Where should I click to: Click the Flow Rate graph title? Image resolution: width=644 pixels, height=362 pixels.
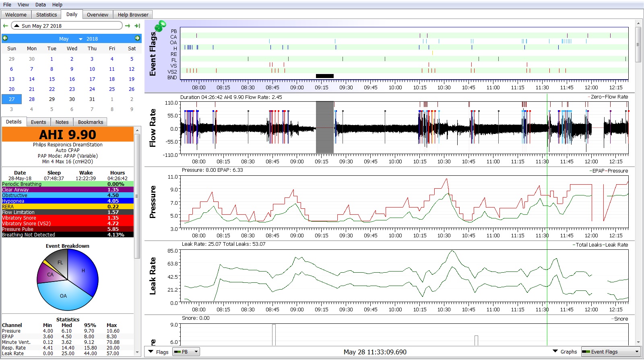[x=153, y=128]
